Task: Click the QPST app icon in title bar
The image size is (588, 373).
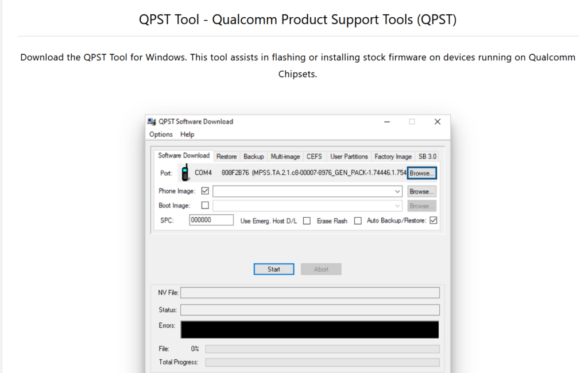Action: (x=152, y=122)
